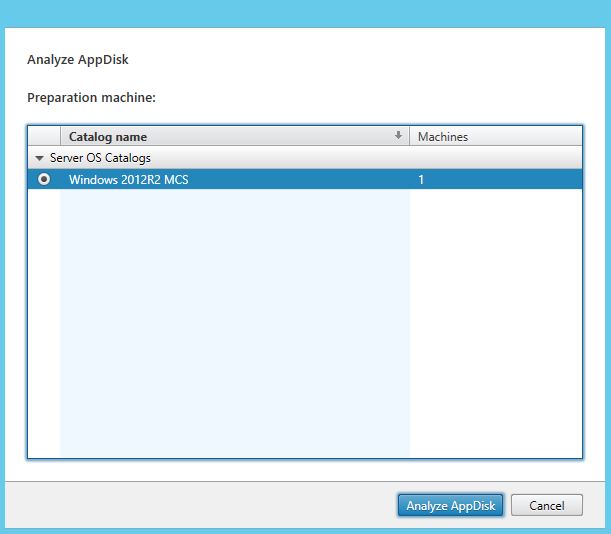611x534 pixels.
Task: Click the selected row's far right blue area
Action: point(560,180)
